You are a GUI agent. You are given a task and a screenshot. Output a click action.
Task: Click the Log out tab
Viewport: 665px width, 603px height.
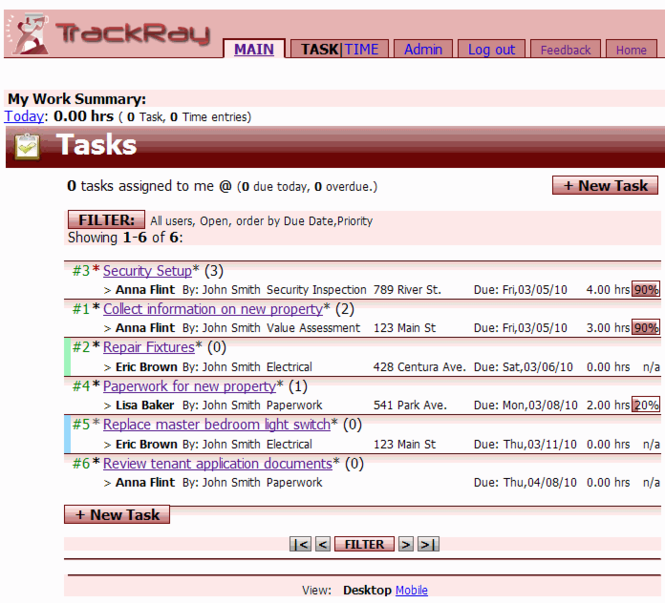pos(491,49)
